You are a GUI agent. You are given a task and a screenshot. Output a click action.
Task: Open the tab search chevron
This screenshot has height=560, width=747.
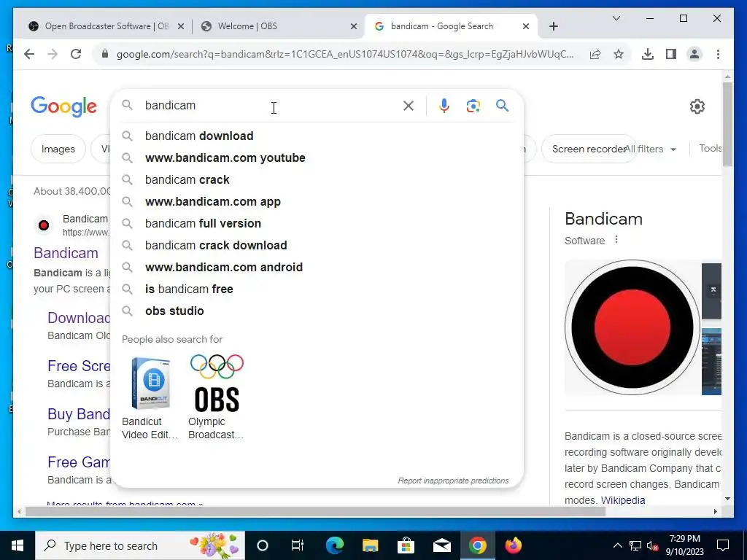tap(616, 18)
